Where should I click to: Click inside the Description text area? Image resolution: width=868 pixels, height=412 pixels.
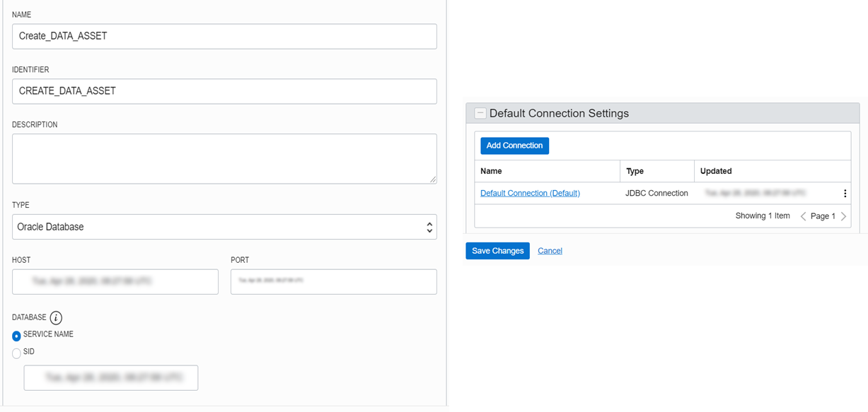(x=224, y=159)
